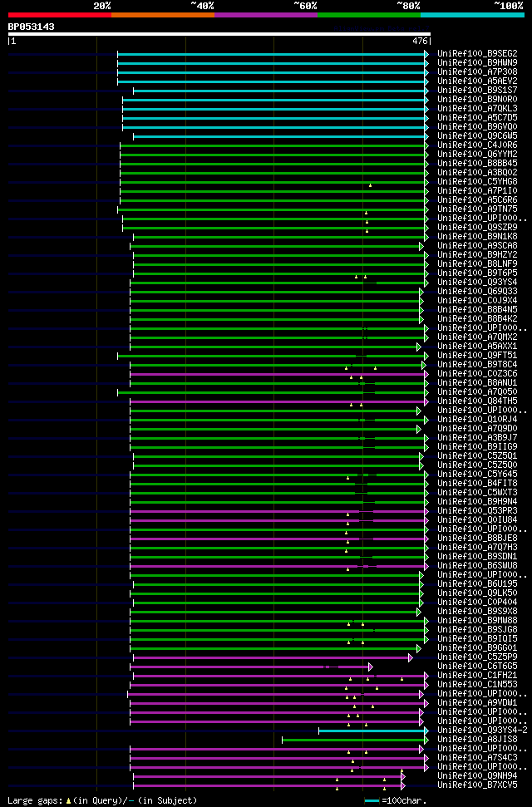Select hit label UniRef100_C5YHG8
Viewport: 532px width, 807px height.
477,182
